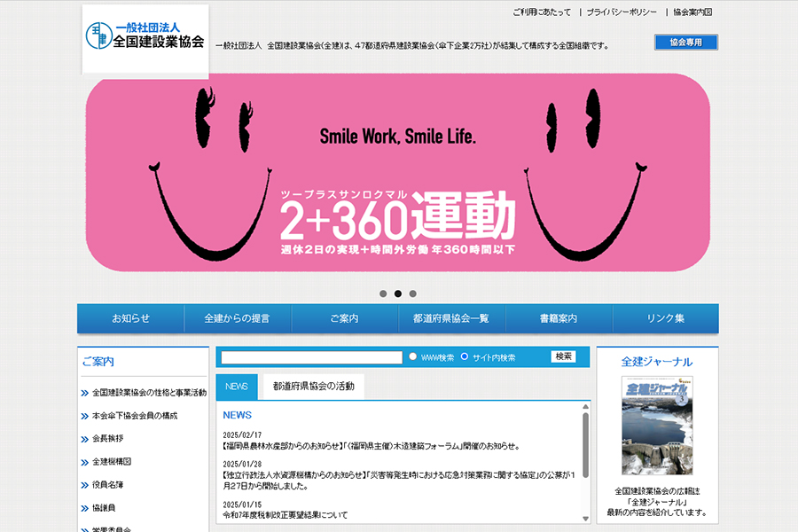Click the 全建ジャーナル cover thumbnail
Screen dimensions: 798x532
click(x=657, y=425)
